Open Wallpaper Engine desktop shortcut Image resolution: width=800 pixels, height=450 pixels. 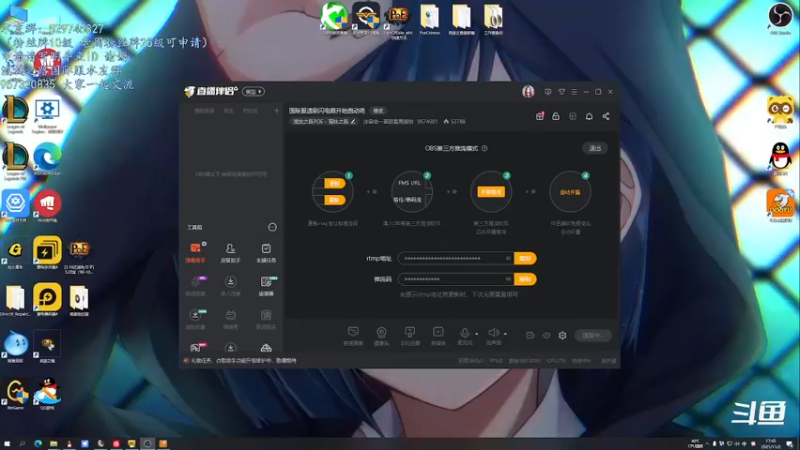47,115
